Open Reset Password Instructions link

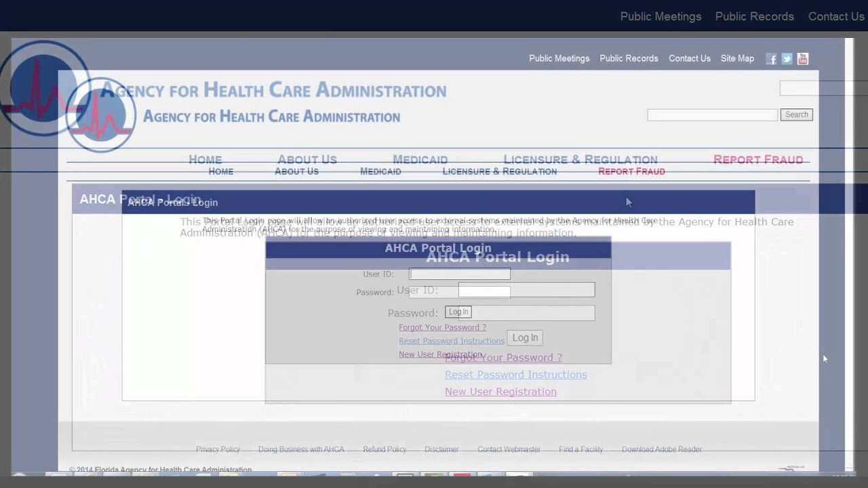click(451, 341)
